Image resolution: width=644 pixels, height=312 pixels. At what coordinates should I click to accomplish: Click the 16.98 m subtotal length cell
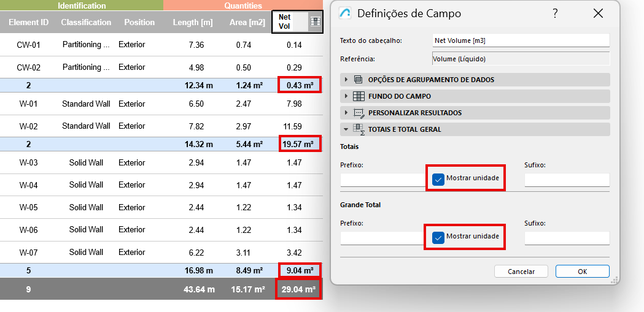point(199,270)
